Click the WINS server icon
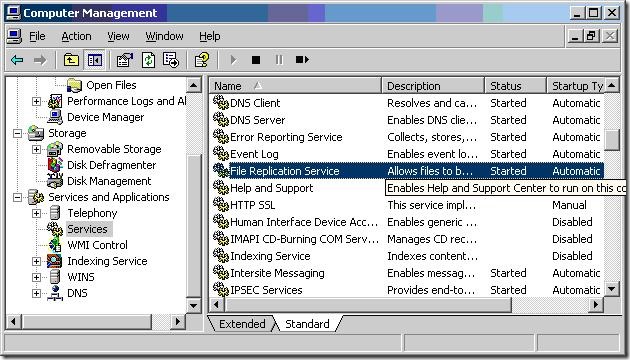This screenshot has width=630, height=360. tap(55, 277)
